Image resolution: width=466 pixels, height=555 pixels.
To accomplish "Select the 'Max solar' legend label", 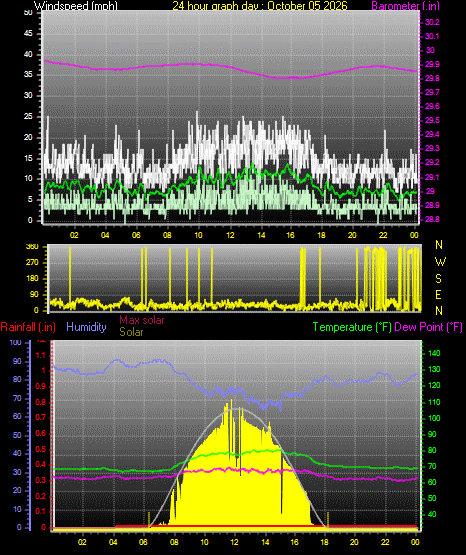I will tap(142, 320).
